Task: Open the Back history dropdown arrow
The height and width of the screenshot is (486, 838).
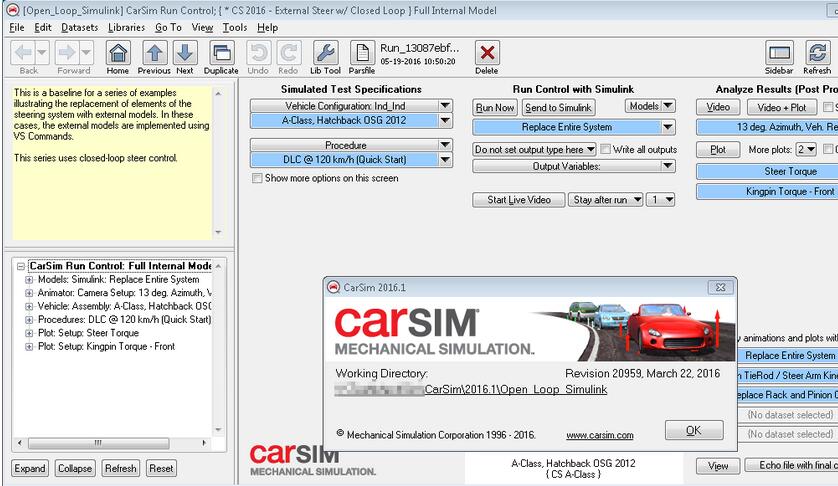Action: coord(42,52)
